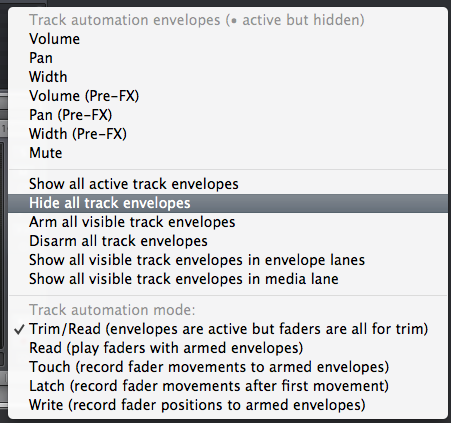Viewport: 451px width, 423px height.
Task: Show all active track envelopes
Action: (228, 184)
